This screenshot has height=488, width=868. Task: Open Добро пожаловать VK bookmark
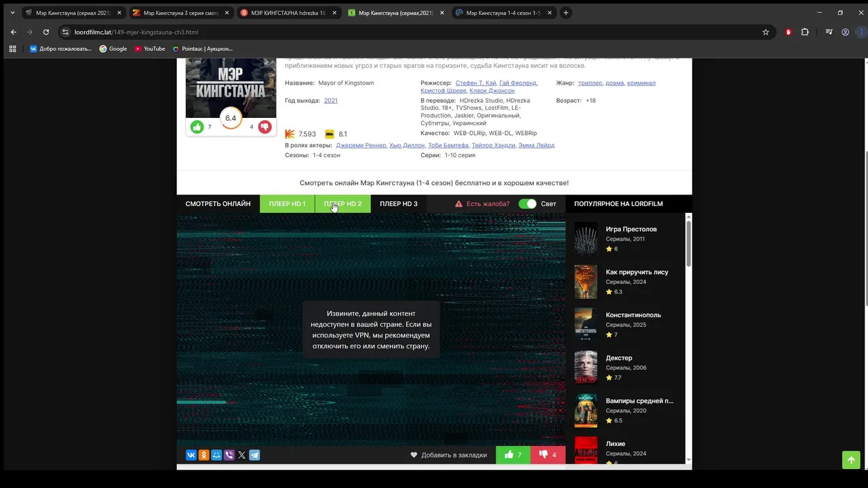coord(60,49)
